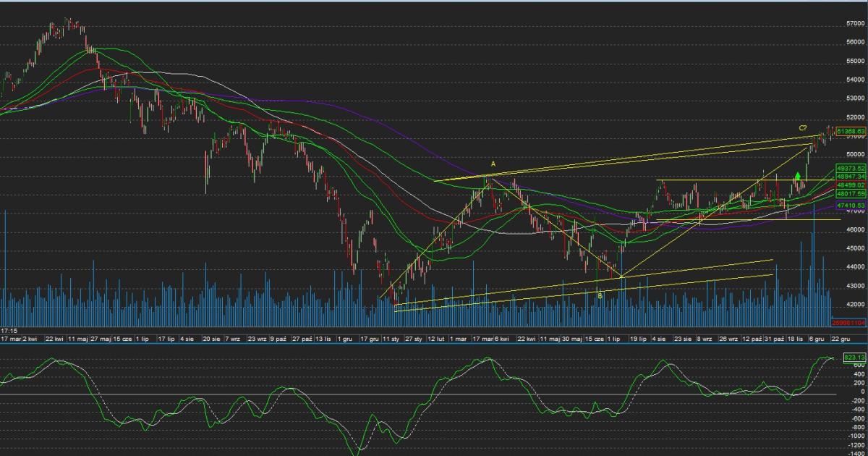The height and width of the screenshot is (456, 868).
Task: Select the 17 mar date at axis start
Action: pos(10,338)
